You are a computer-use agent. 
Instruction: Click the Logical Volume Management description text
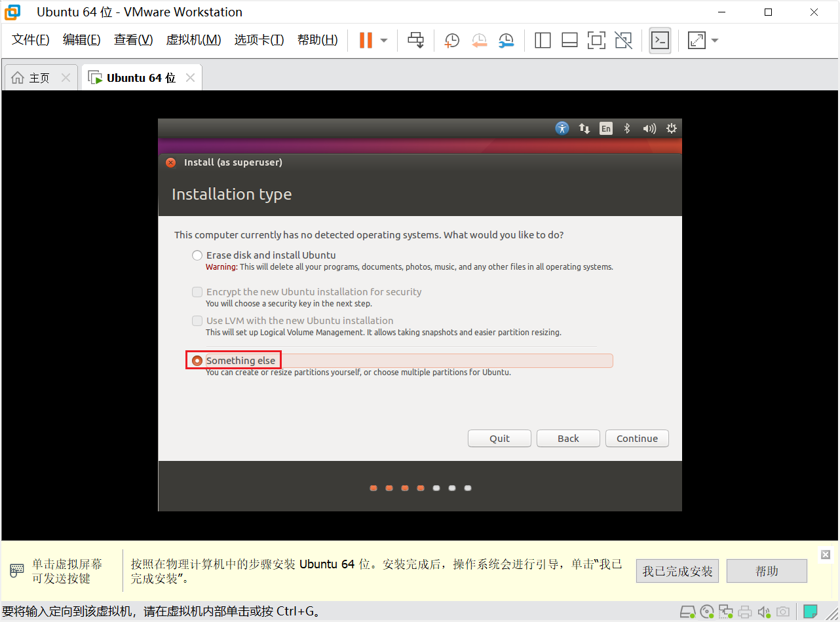[383, 333]
